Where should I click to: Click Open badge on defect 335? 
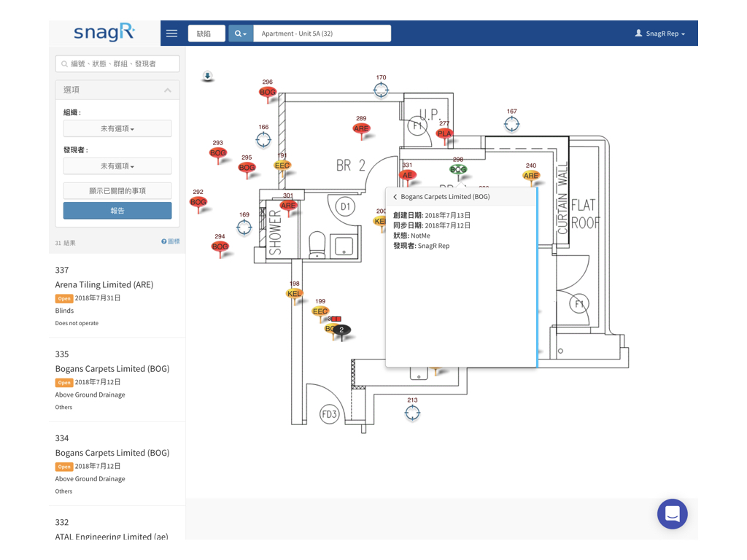[x=64, y=382]
